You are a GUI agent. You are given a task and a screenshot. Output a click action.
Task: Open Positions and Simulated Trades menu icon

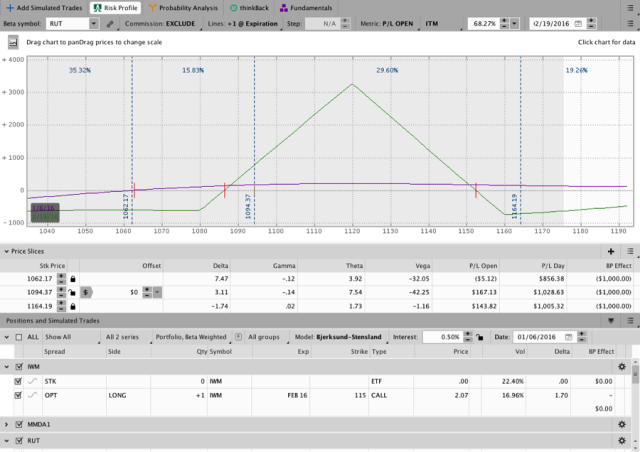(630, 321)
